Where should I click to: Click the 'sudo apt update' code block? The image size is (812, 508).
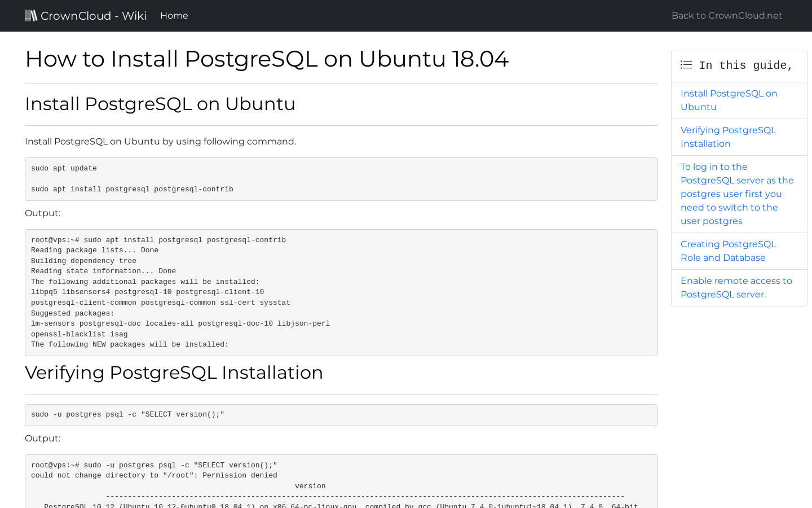coord(341,179)
